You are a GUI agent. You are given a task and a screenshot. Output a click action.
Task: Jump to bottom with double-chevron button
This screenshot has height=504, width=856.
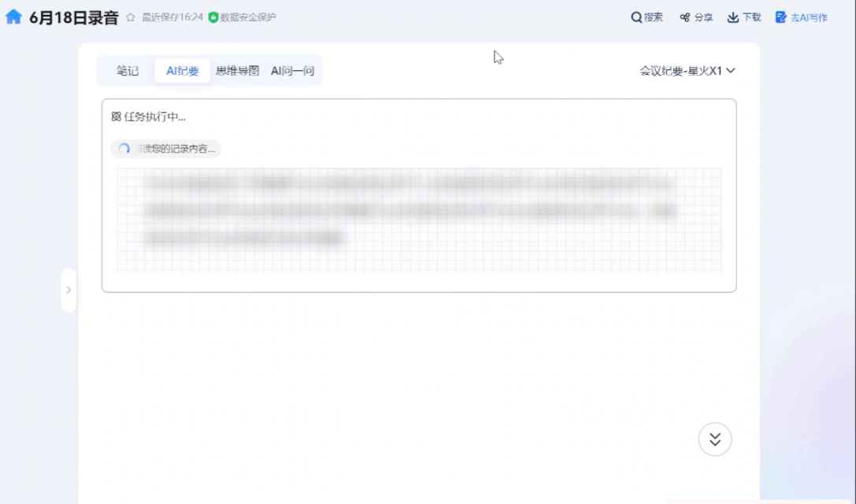tap(715, 439)
